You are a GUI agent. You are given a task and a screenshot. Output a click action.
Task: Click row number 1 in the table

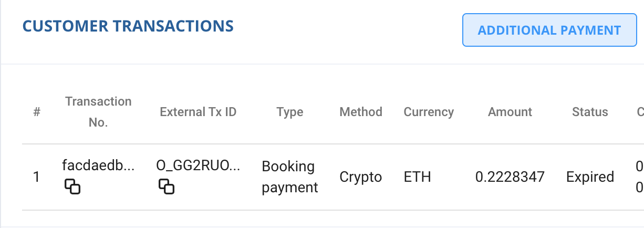36,177
